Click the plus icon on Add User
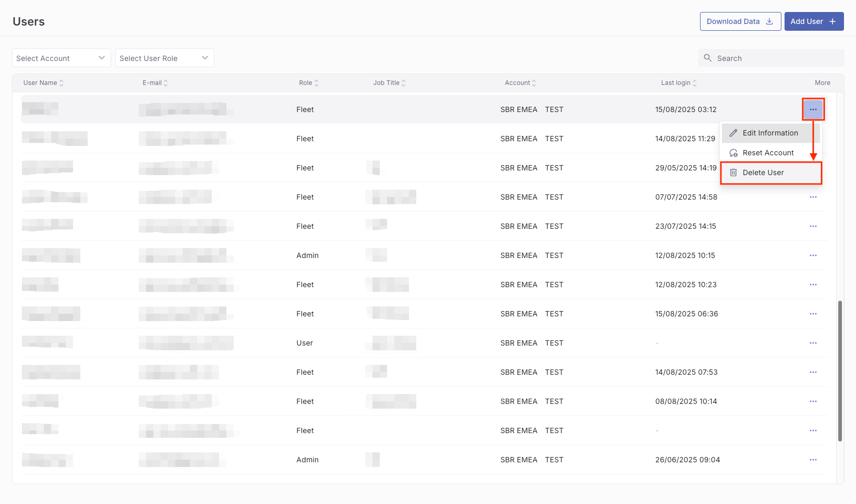Screen dimensions: 856x504 click(x=833, y=21)
